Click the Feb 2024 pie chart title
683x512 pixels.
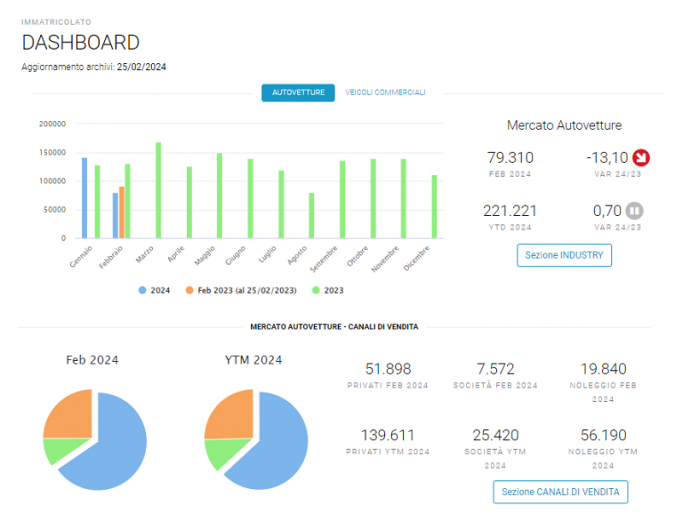point(92,360)
